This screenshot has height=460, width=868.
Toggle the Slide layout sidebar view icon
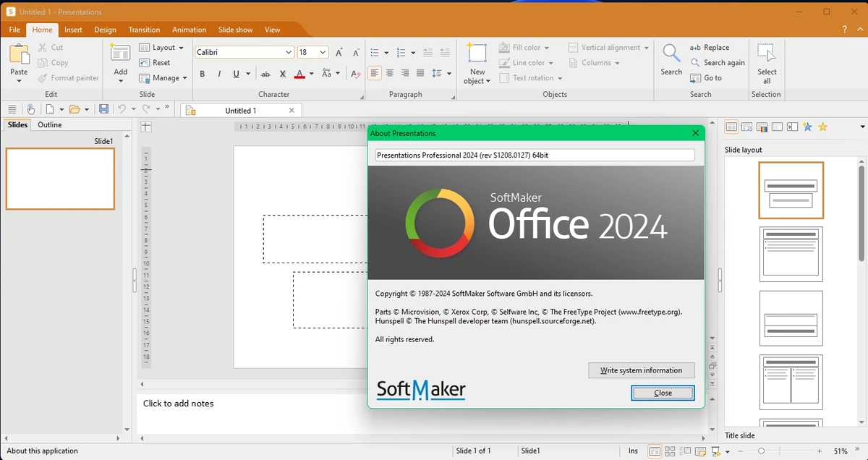[x=731, y=127]
